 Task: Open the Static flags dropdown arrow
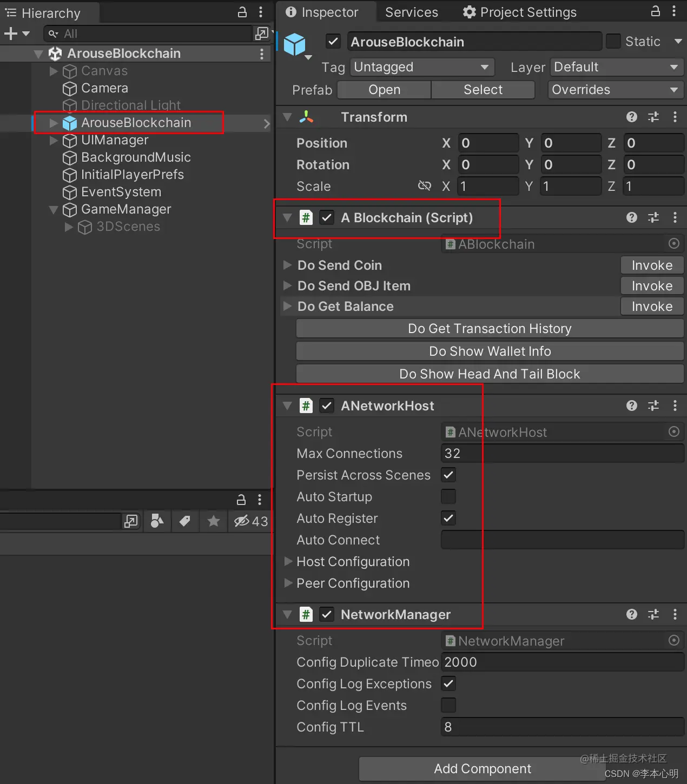click(x=678, y=41)
